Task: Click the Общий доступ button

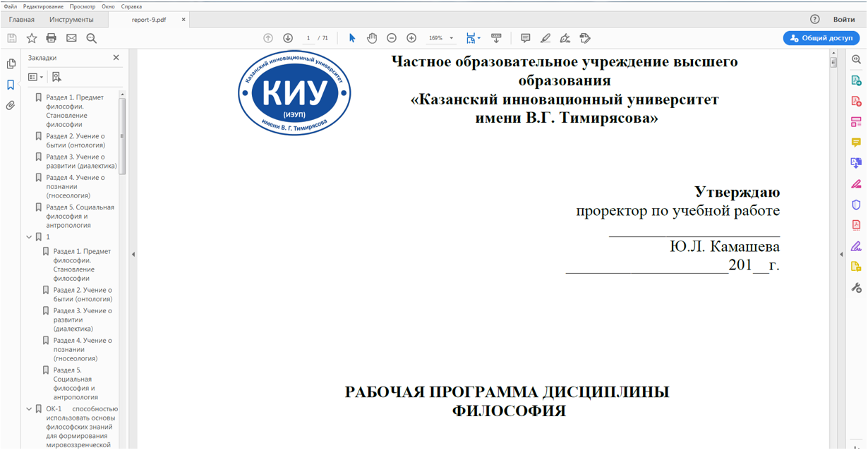Action: tap(821, 38)
